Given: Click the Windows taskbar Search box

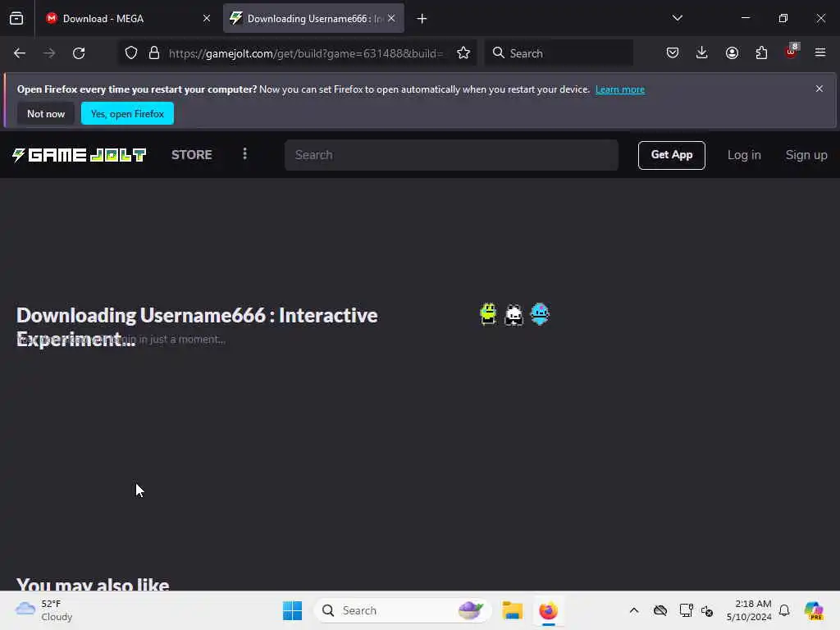Looking at the screenshot, I should [402, 610].
